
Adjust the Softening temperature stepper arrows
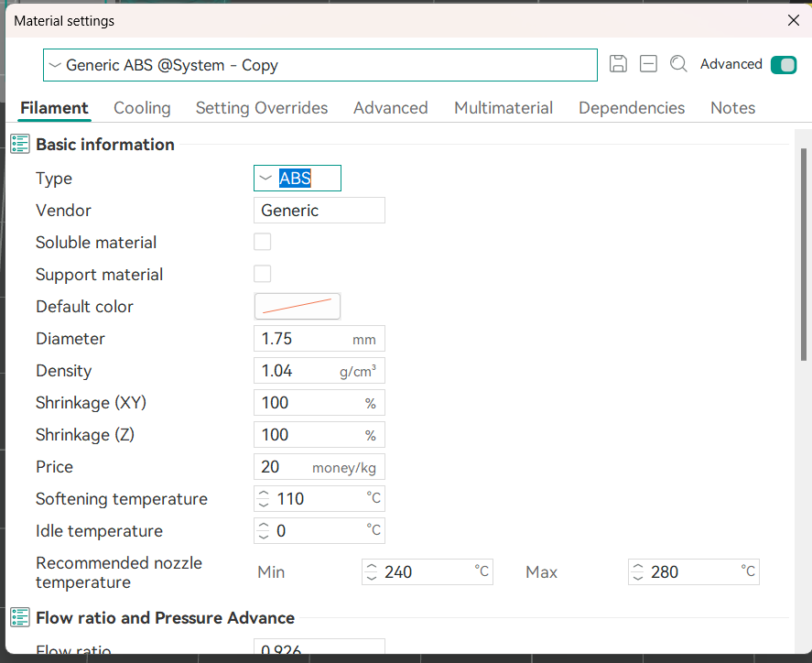click(x=264, y=499)
